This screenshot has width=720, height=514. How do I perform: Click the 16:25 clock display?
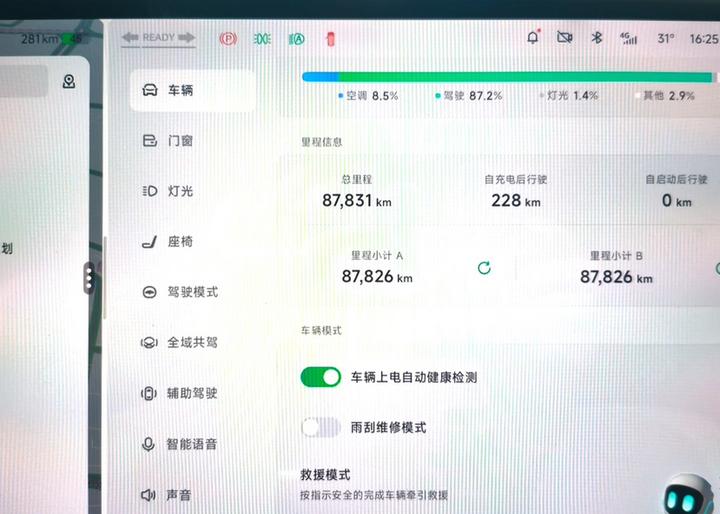(x=704, y=39)
